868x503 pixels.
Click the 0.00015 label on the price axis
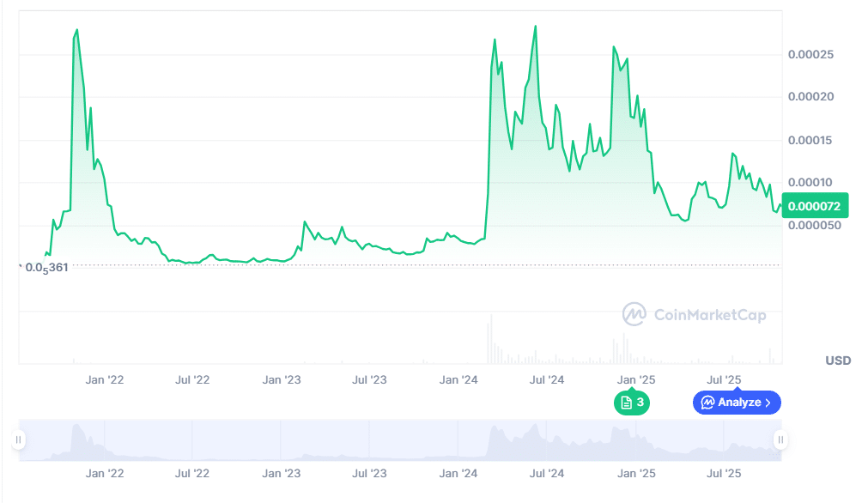(810, 140)
